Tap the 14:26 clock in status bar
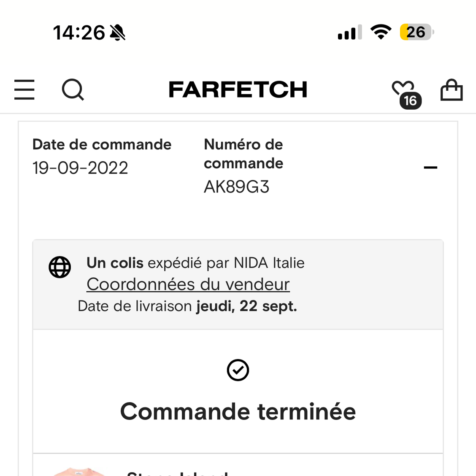The image size is (476, 476). pyautogui.click(x=79, y=32)
